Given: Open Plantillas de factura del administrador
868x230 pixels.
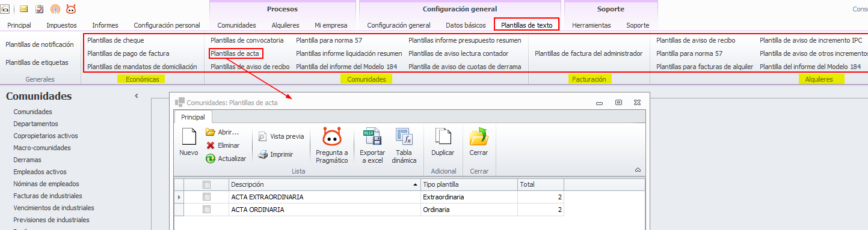Looking at the screenshot, I should pyautogui.click(x=588, y=53).
